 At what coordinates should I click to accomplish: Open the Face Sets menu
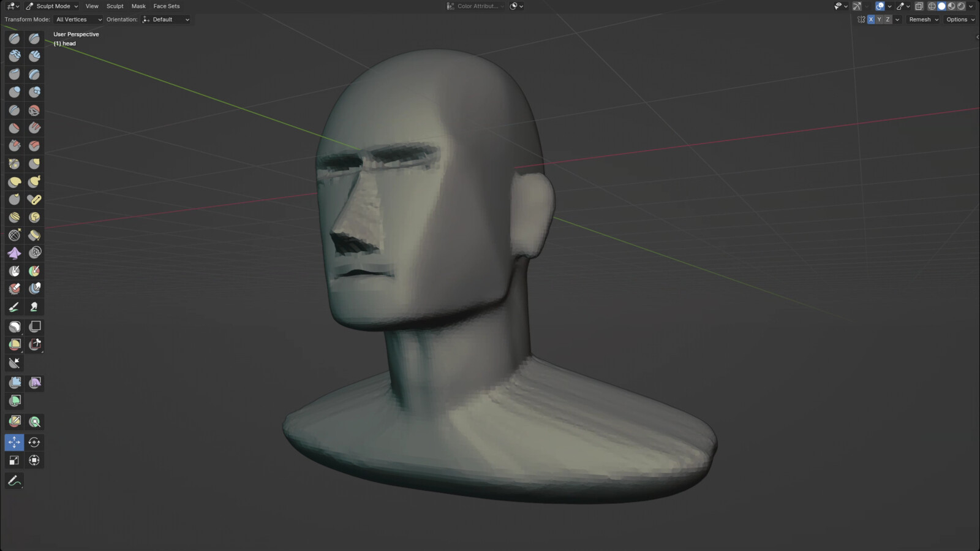tap(167, 6)
